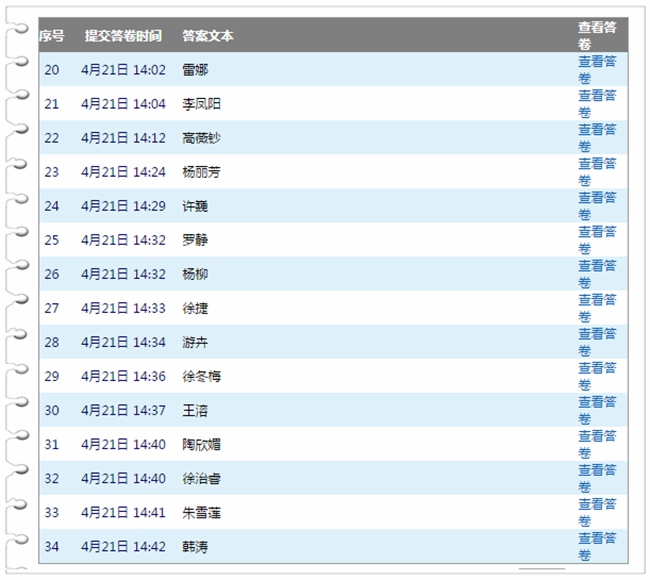Select the name 李凤阳
This screenshot has height=580, width=650.
(201, 104)
